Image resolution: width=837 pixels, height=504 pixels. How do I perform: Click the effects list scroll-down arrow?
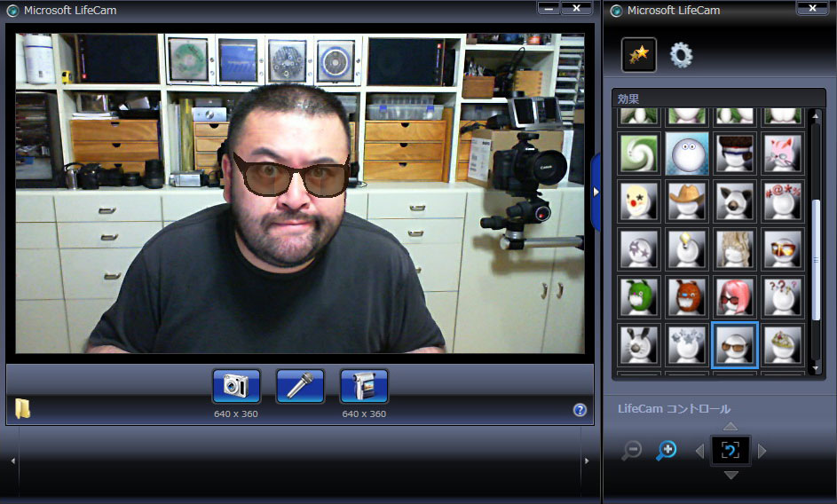tap(815, 368)
